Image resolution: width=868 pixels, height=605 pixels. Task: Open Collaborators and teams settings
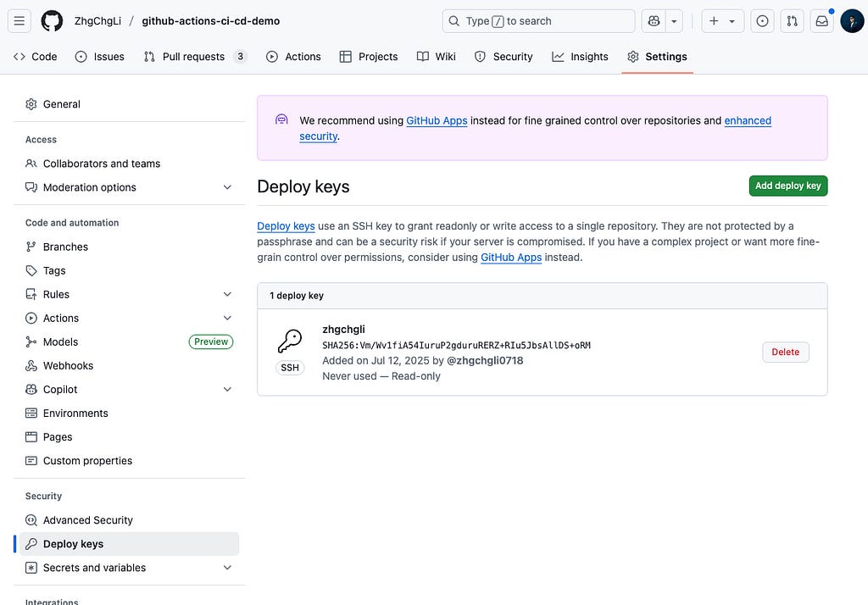(129, 164)
